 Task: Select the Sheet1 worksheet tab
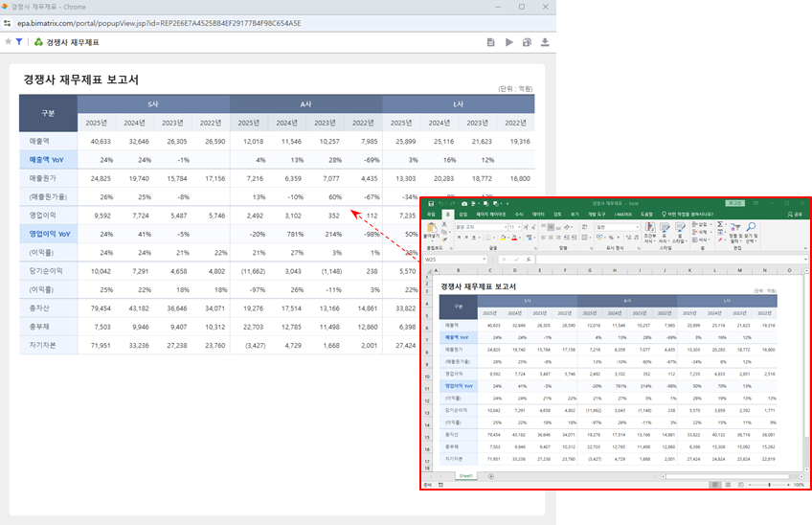[x=465, y=474]
